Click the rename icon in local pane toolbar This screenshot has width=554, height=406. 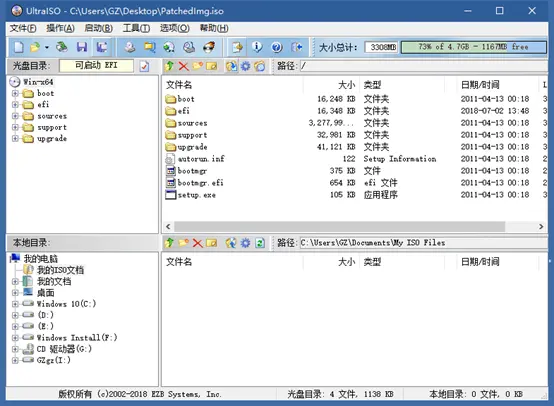coord(212,243)
